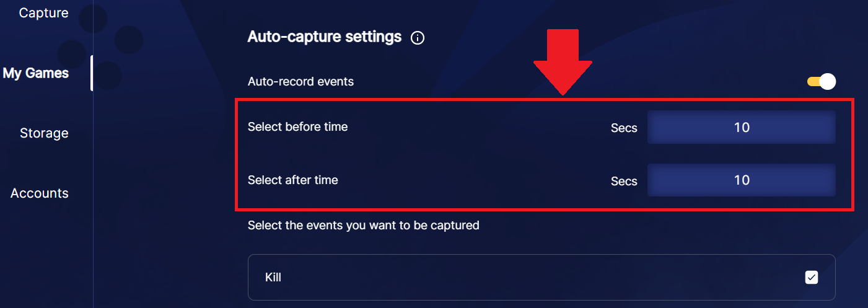Open the Capture section in sidebar
The image size is (868, 308).
[x=43, y=13]
